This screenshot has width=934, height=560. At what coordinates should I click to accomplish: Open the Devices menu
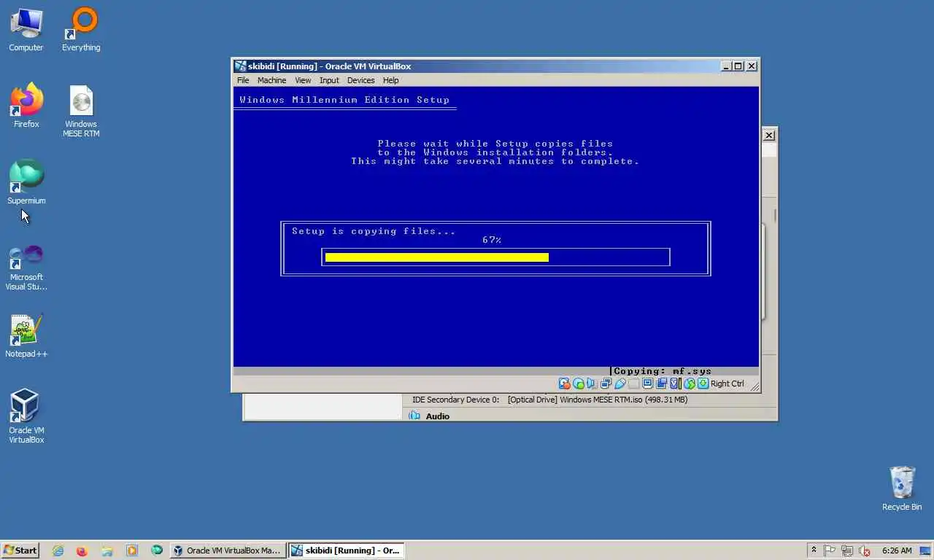tap(360, 80)
